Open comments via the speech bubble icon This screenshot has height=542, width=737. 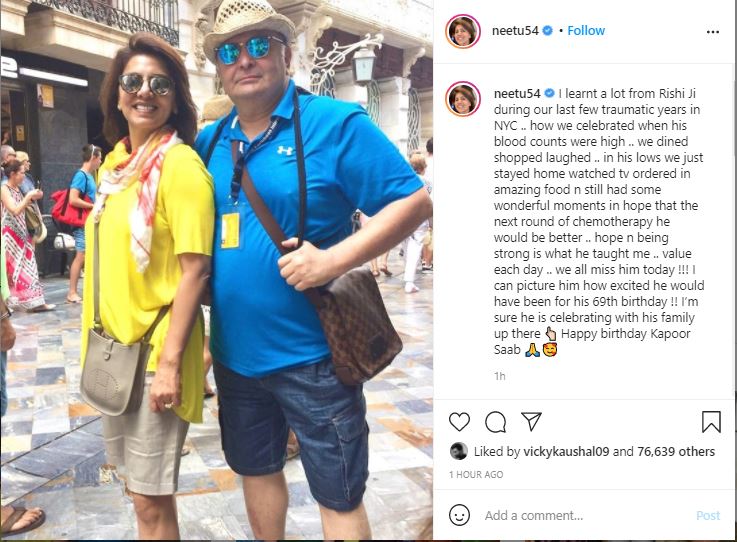point(495,422)
